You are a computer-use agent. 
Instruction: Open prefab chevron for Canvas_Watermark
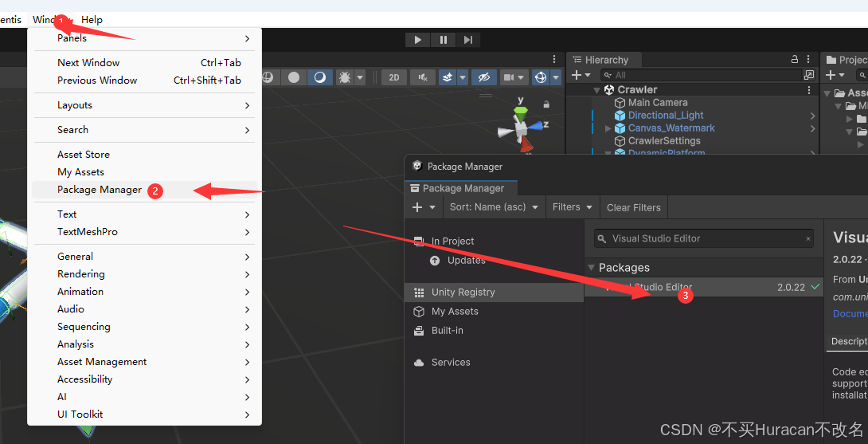click(812, 128)
